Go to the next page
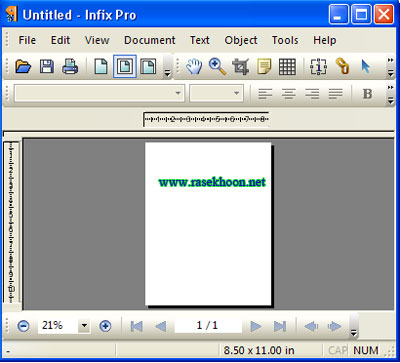Screen dimensions: 400x363 pos(256,326)
